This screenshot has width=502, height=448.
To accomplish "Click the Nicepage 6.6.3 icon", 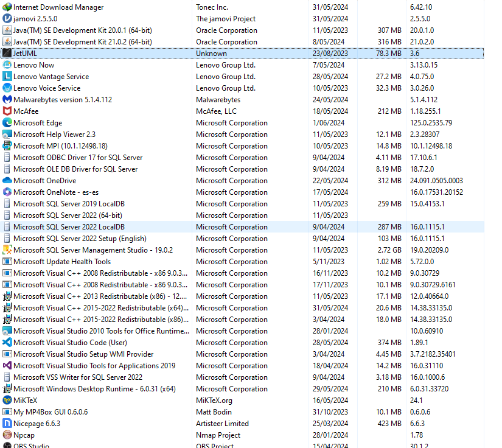I will [x=7, y=423].
